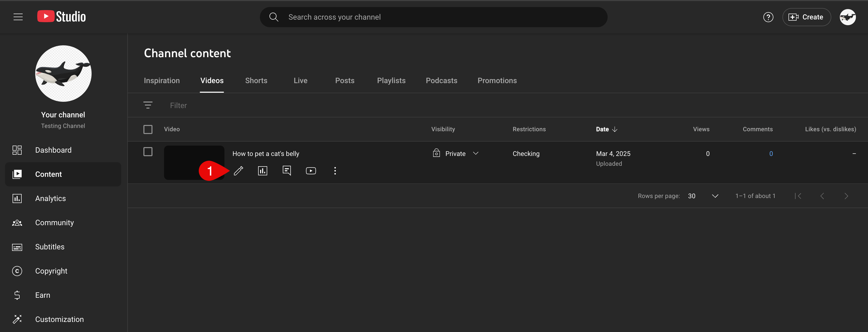The height and width of the screenshot is (332, 868).
Task: Click the video thumbnail
Action: 194,163
